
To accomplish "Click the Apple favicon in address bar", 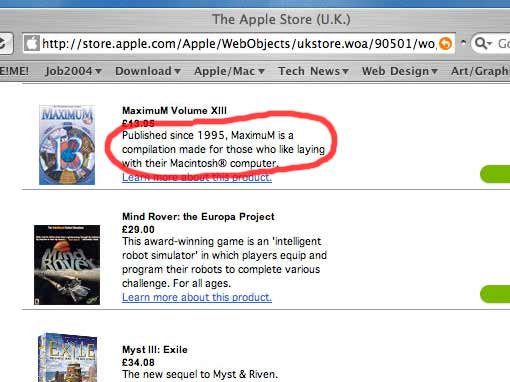I will point(32,44).
